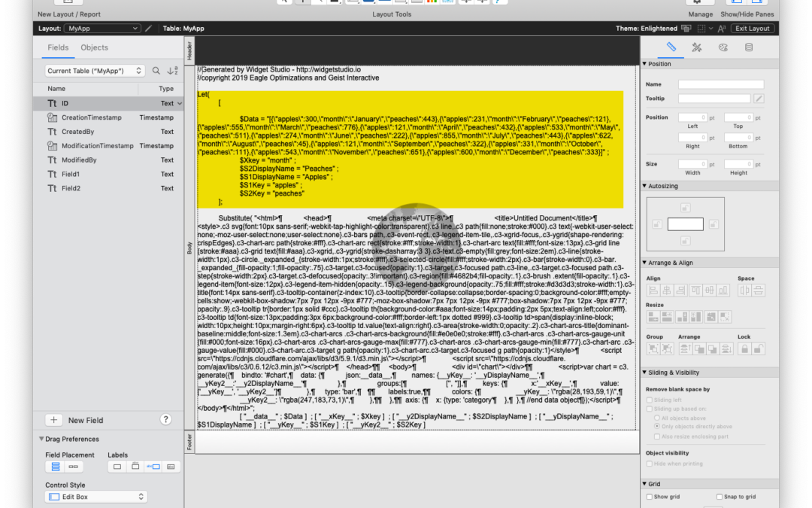Click the Tooltip input field
The image size is (812, 508).
click(714, 99)
